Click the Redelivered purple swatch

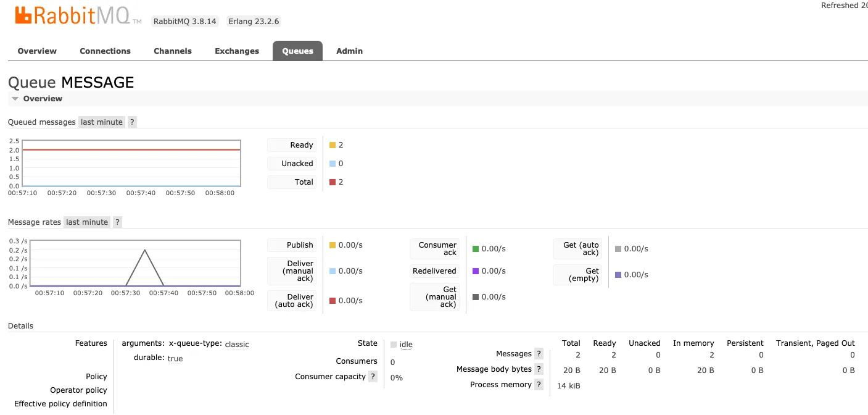tap(476, 271)
